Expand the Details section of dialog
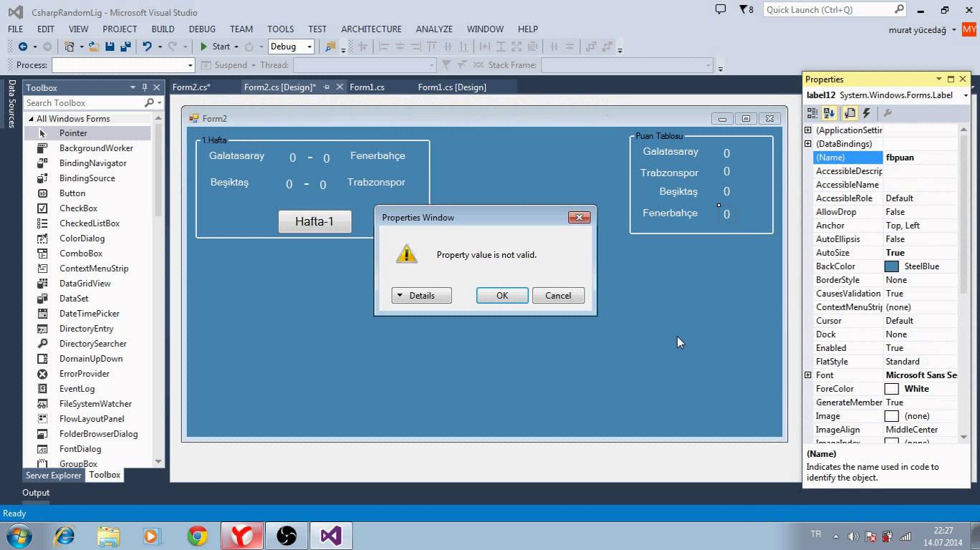 pos(421,296)
